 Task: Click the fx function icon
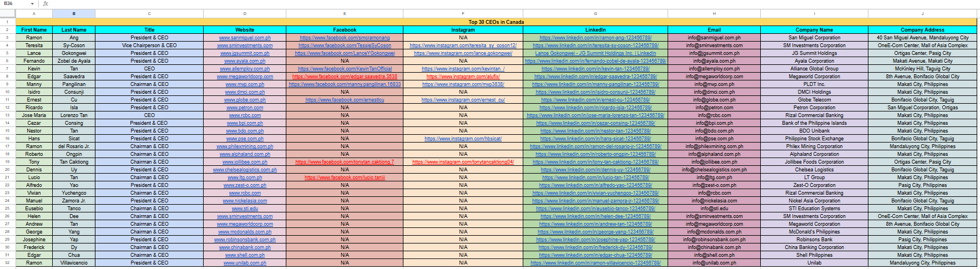tap(46, 3)
